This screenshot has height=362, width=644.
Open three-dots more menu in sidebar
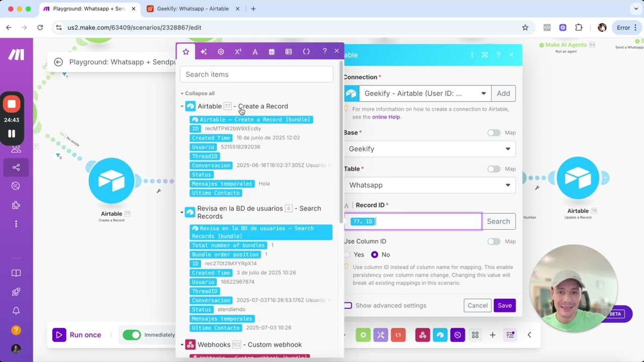[x=16, y=224]
